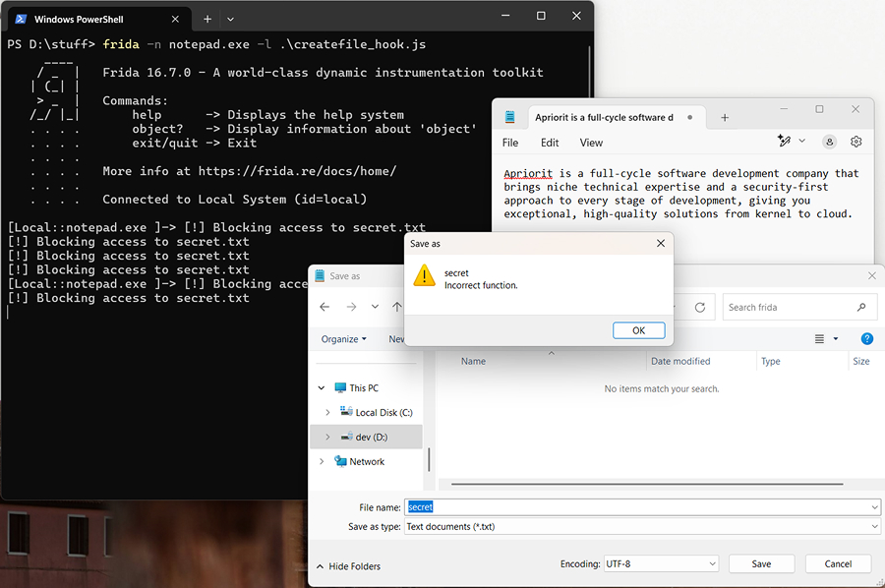Click the misspelled word Apriorit in Notepad
The image size is (885, 588).
[x=528, y=174]
